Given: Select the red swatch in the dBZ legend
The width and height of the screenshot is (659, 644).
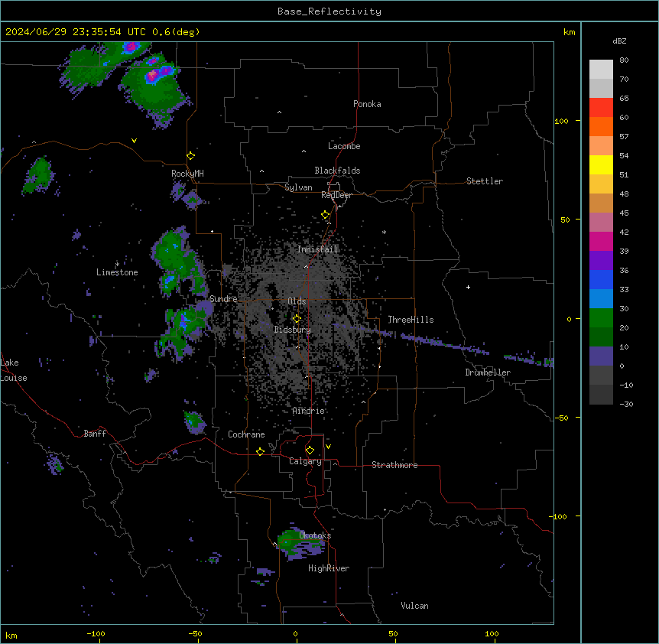Looking at the screenshot, I should (601, 108).
